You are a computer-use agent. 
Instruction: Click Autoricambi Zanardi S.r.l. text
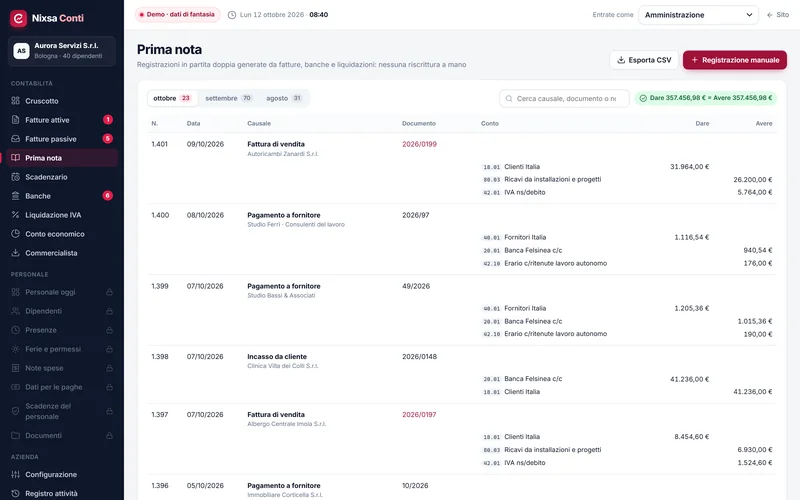[283, 154]
